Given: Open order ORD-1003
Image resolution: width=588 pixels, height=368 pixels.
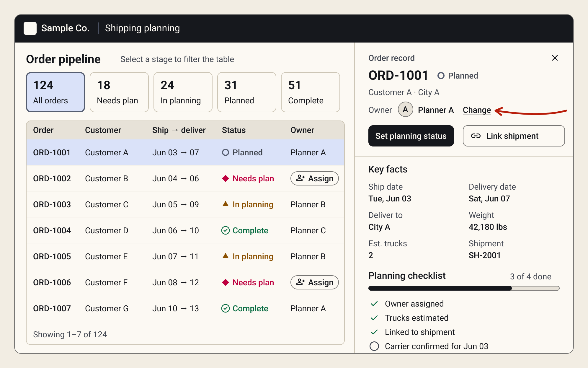Looking at the screenshot, I should 185,204.
